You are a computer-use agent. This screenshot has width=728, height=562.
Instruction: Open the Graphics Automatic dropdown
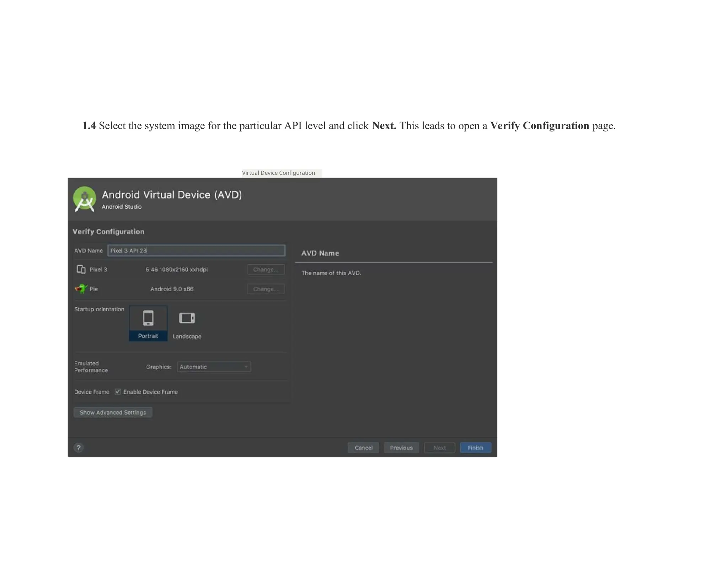214,367
